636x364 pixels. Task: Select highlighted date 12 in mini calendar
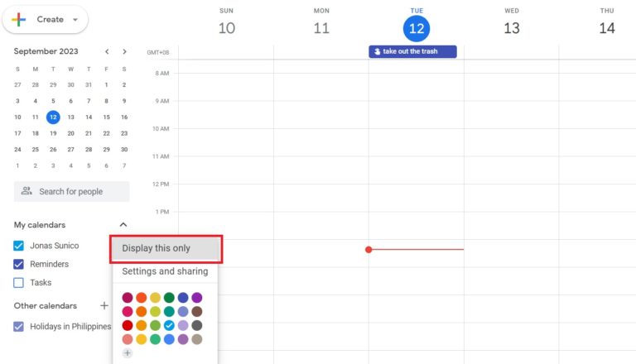[53, 117]
